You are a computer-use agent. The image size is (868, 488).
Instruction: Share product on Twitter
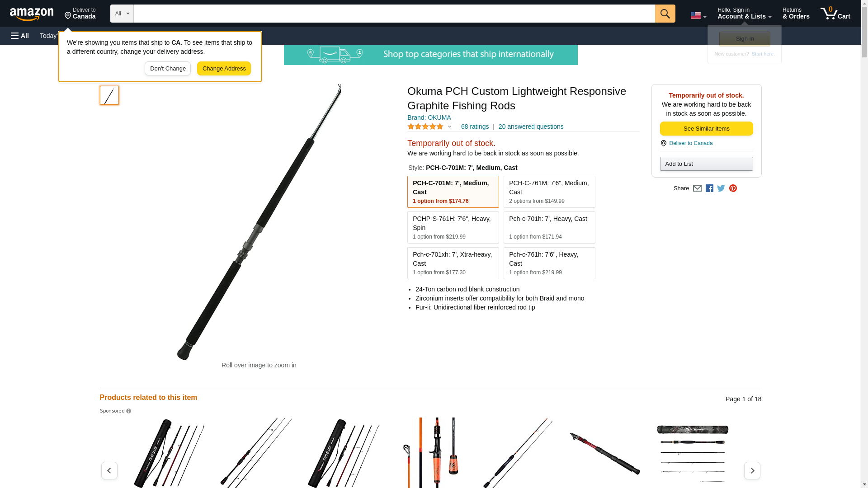721,188
